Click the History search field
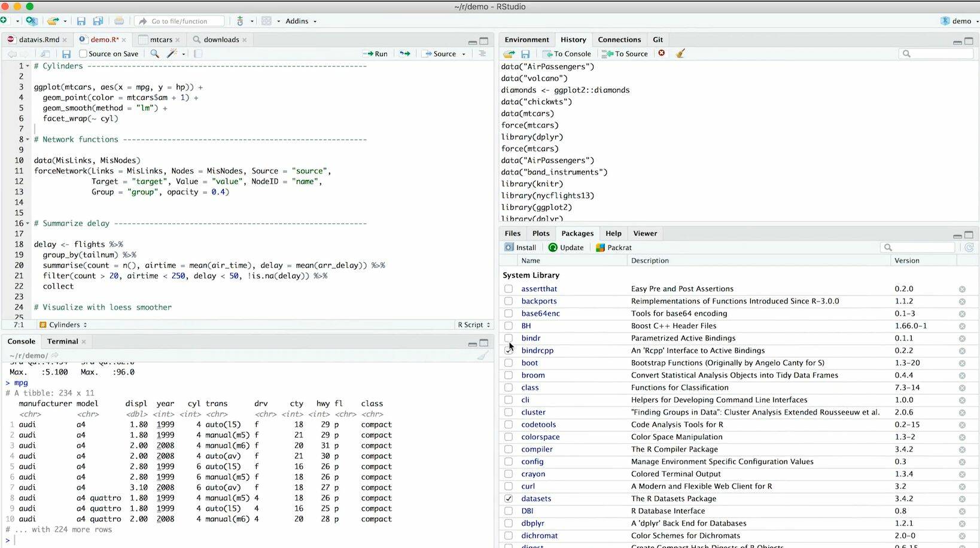Image resolution: width=980 pixels, height=548 pixels. coord(936,54)
